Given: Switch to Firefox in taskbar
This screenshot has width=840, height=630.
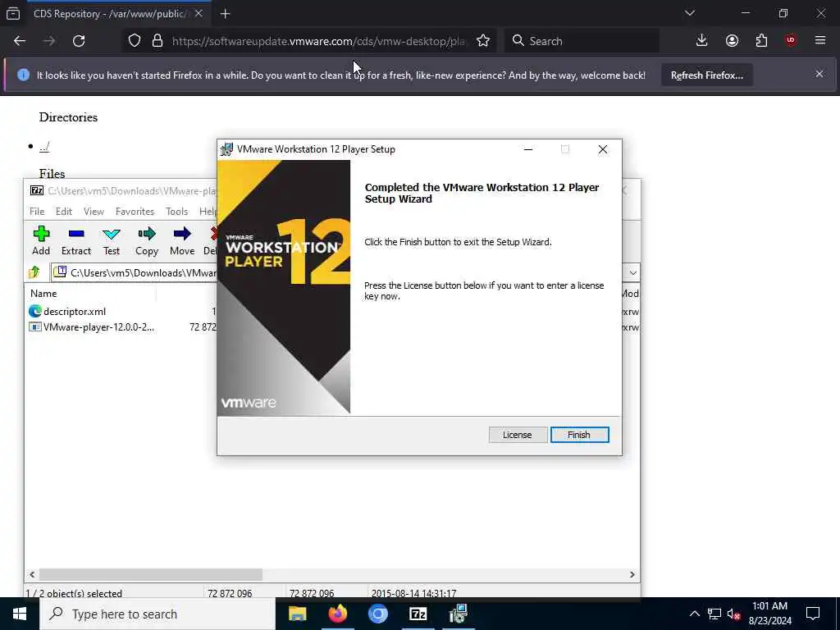Looking at the screenshot, I should coord(337,614).
